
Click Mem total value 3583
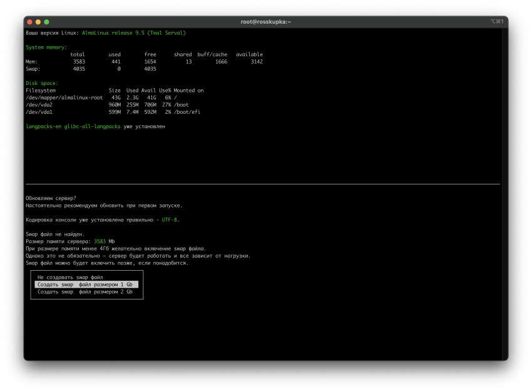pyautogui.click(x=79, y=62)
